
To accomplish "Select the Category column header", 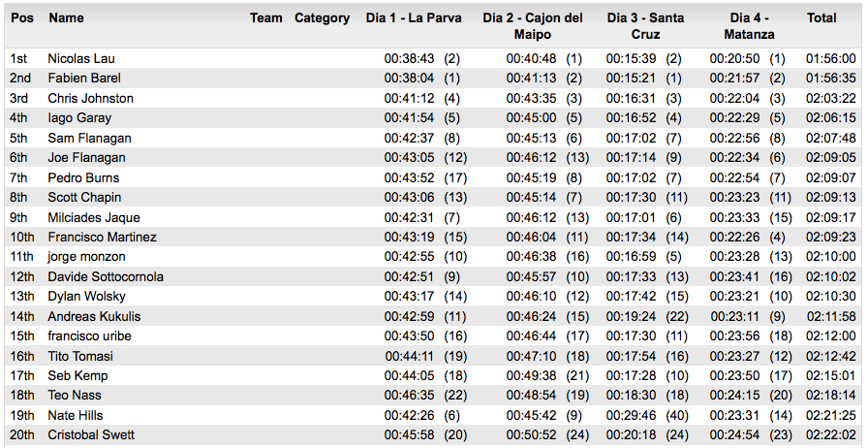I will [322, 17].
